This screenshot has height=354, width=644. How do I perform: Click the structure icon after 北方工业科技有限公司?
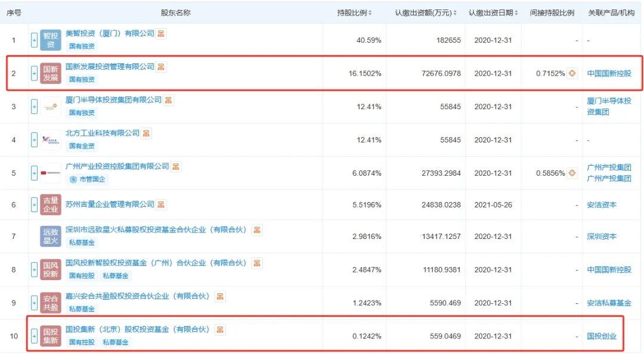[147, 133]
